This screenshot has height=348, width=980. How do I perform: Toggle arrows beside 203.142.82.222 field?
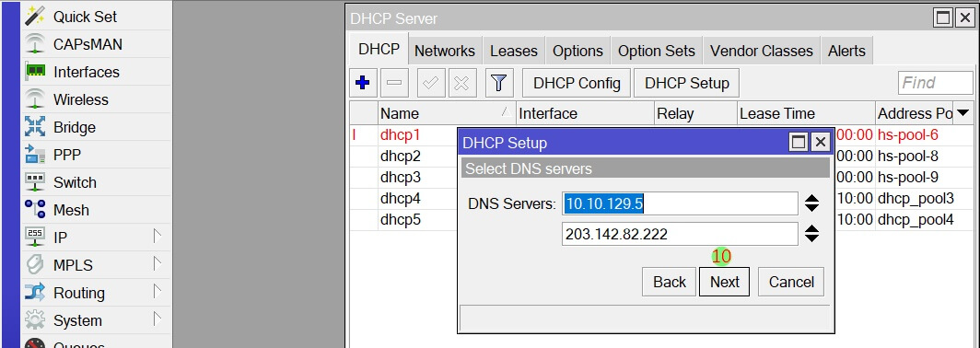click(811, 234)
